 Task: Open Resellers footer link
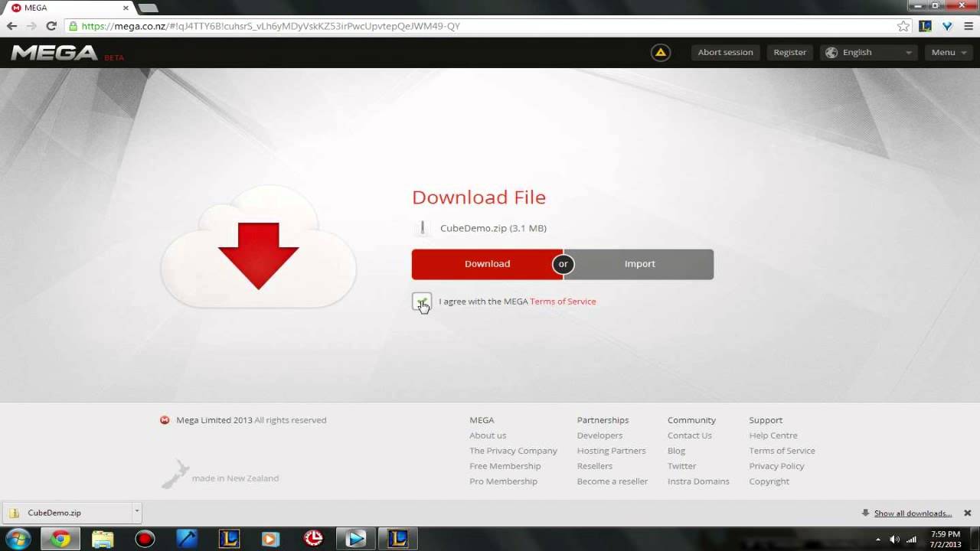point(594,466)
